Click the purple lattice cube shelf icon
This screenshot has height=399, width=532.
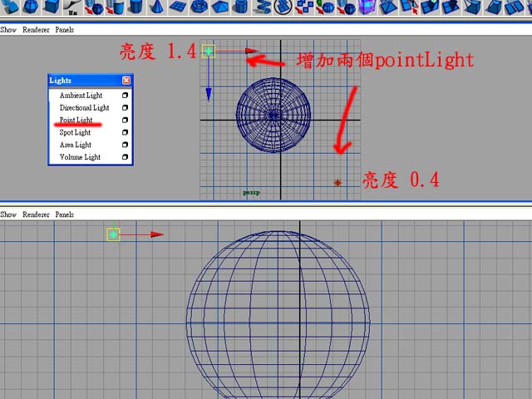click(367, 7)
